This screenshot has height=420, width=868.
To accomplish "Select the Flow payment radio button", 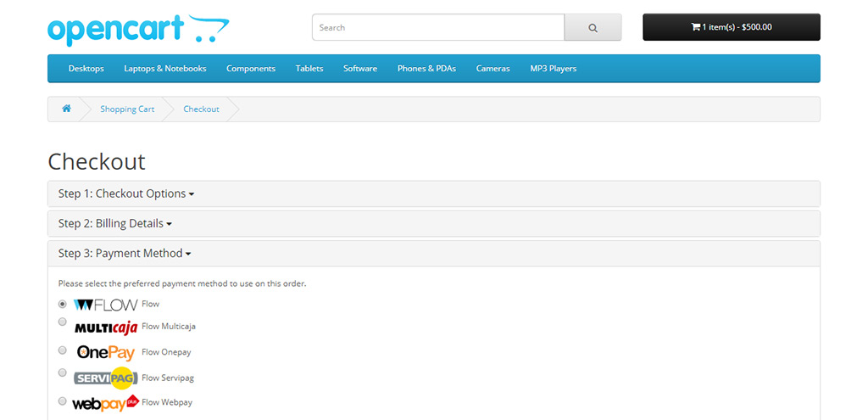I will [63, 304].
